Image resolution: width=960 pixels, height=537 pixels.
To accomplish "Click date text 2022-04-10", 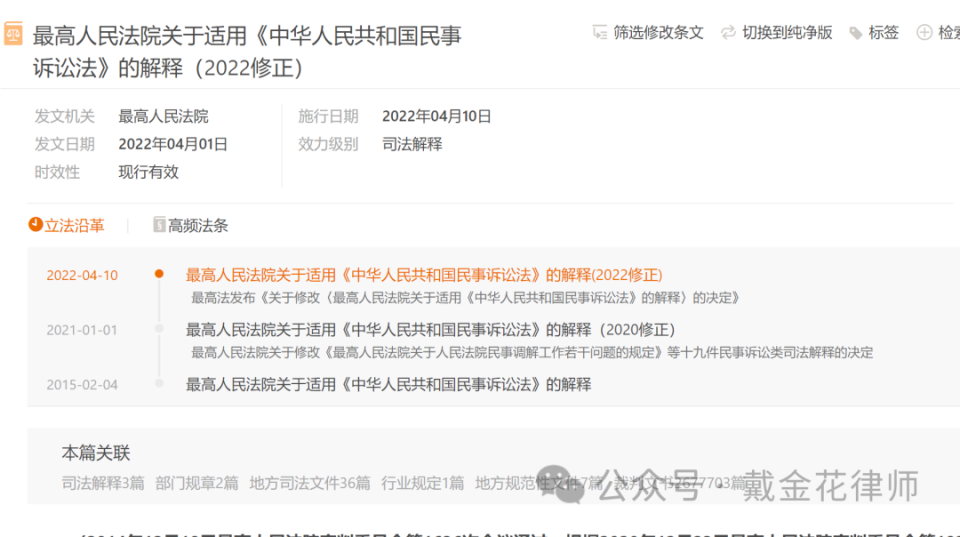I will tap(82, 276).
